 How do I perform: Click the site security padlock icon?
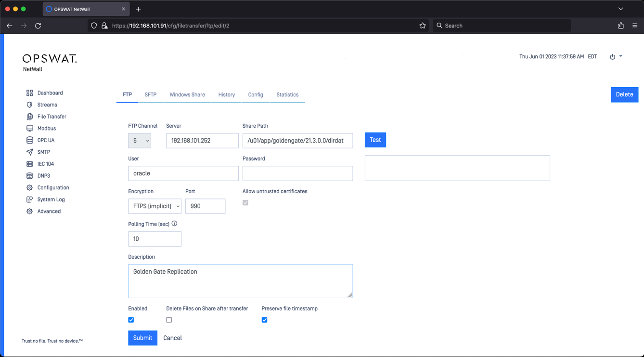click(x=104, y=26)
